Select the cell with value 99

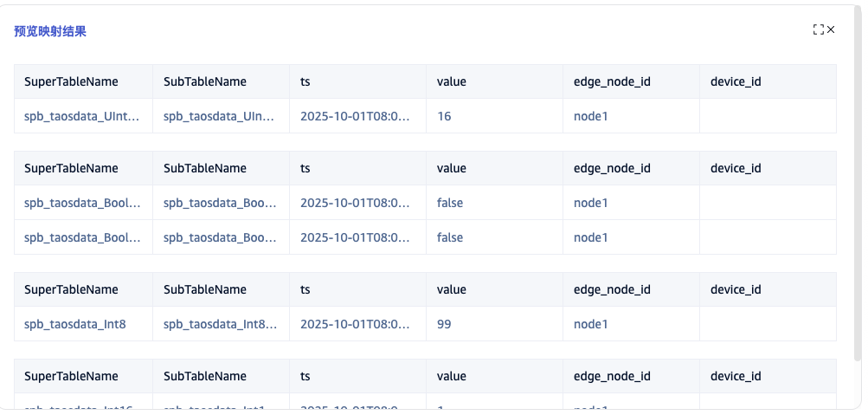pyautogui.click(x=445, y=324)
